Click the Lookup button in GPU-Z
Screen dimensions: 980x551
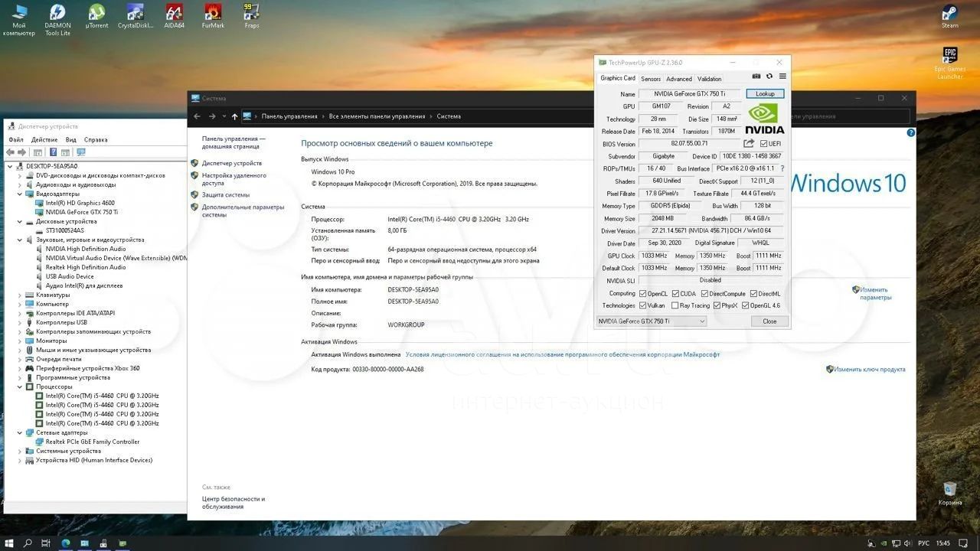click(765, 93)
